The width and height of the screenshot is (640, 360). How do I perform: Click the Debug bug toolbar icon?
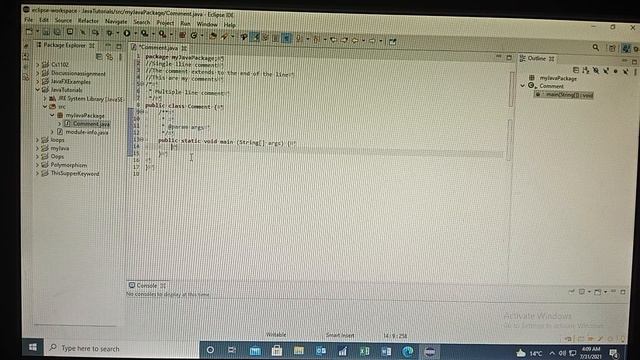coord(109,33)
